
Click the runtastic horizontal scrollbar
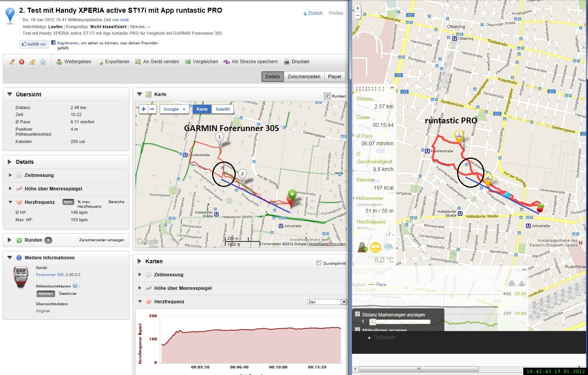419,369
